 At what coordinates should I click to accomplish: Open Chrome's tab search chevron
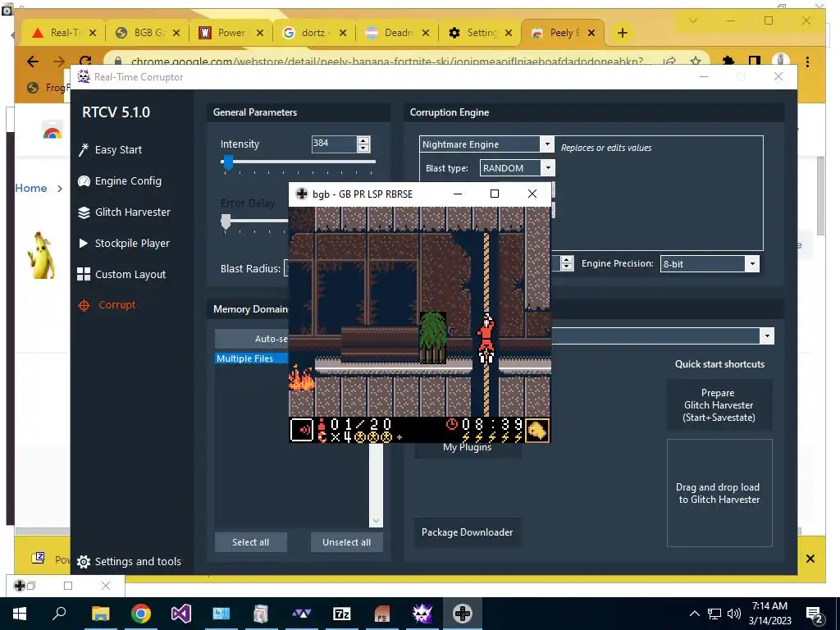pos(692,21)
